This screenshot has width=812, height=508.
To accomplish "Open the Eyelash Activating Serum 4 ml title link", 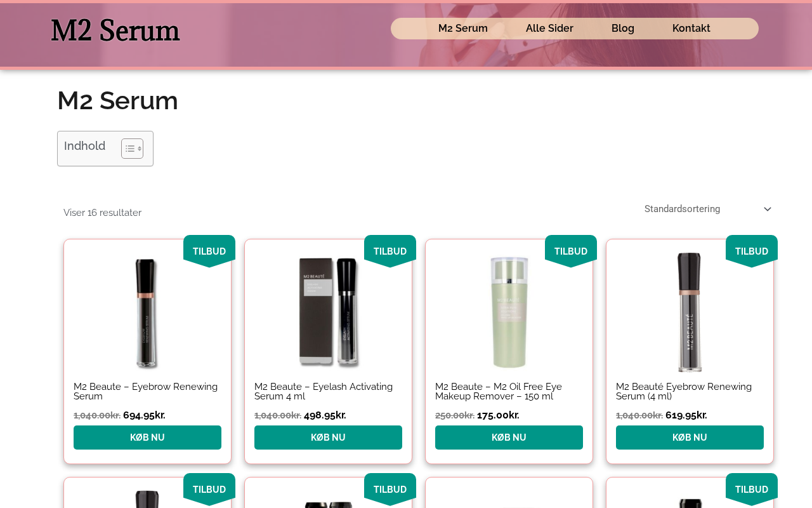I will click(324, 391).
